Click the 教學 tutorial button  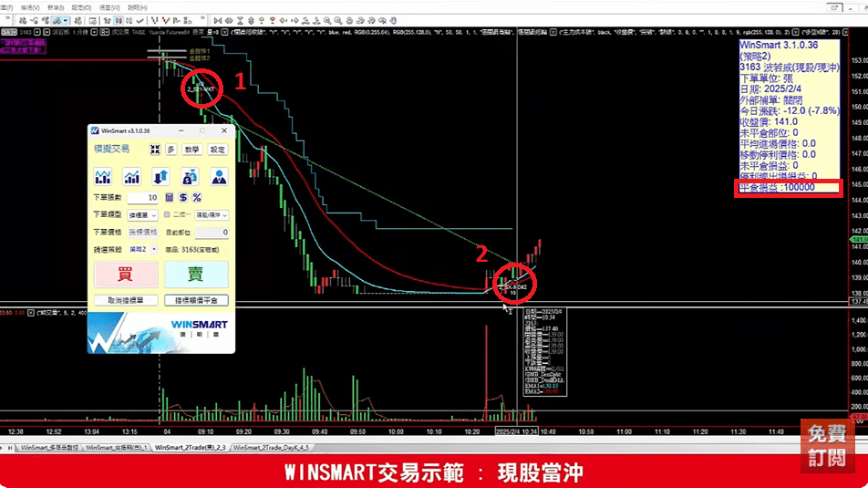pos(191,150)
